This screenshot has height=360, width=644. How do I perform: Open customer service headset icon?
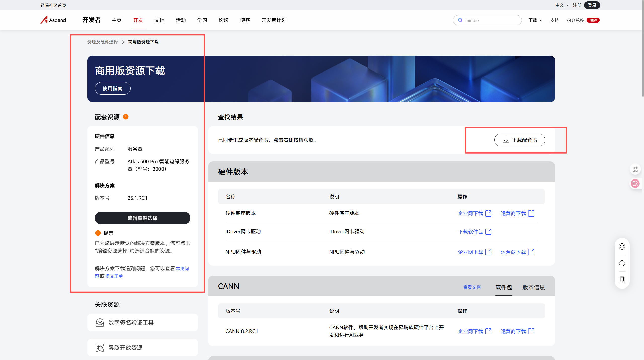pos(622,263)
